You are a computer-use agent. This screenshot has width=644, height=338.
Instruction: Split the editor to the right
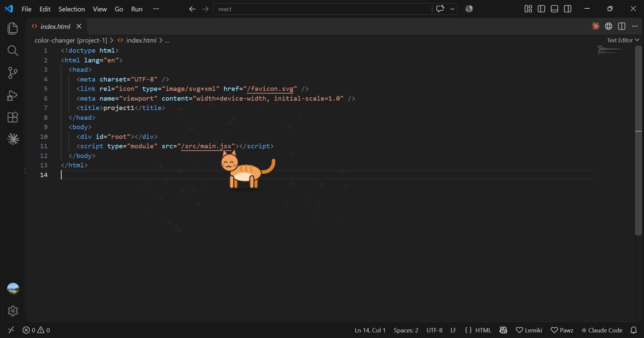pyautogui.click(x=621, y=26)
